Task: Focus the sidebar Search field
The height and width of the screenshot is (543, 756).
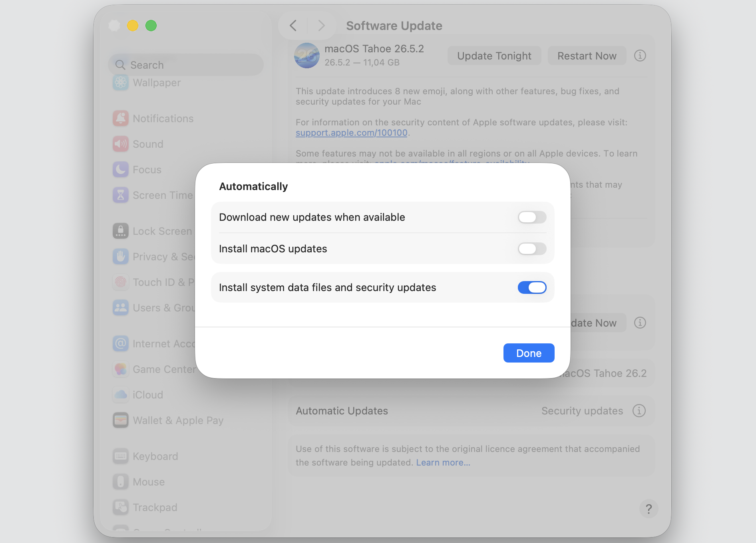Action: pos(186,65)
